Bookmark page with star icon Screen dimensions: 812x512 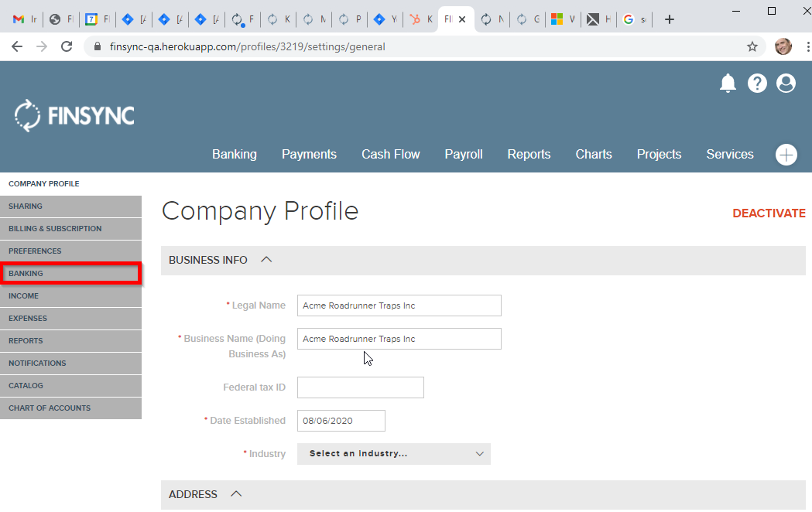click(752, 46)
